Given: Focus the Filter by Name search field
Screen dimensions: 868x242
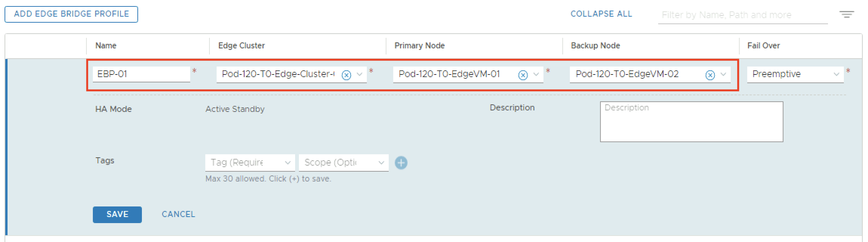Looking at the screenshot, I should click(x=742, y=15).
